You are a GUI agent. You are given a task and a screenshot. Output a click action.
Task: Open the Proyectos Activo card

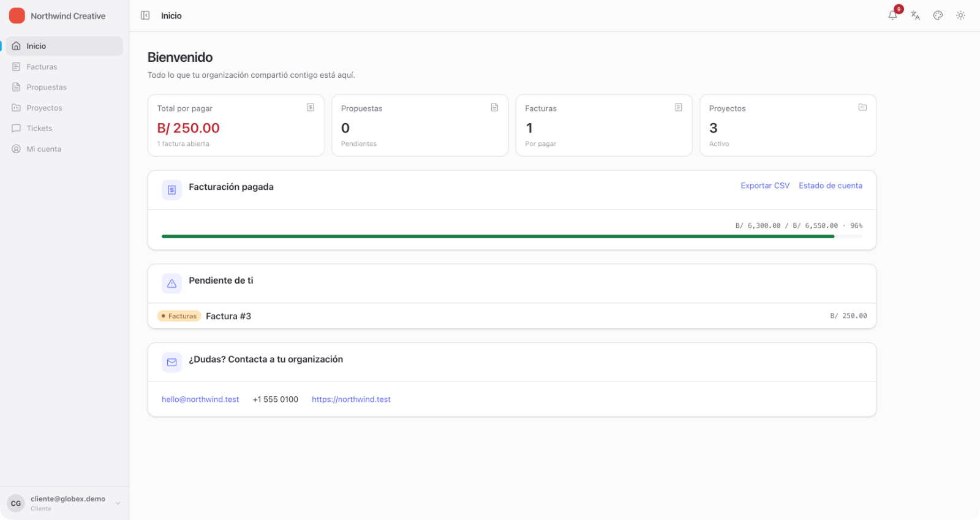(788, 126)
